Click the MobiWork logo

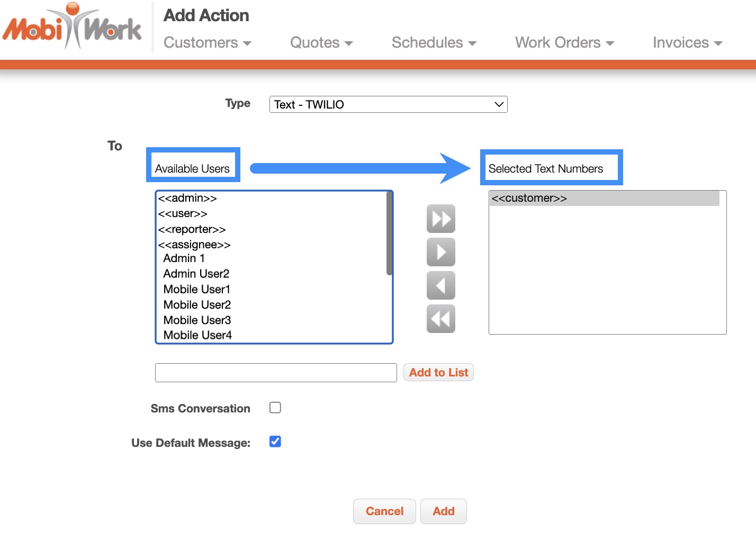(73, 26)
